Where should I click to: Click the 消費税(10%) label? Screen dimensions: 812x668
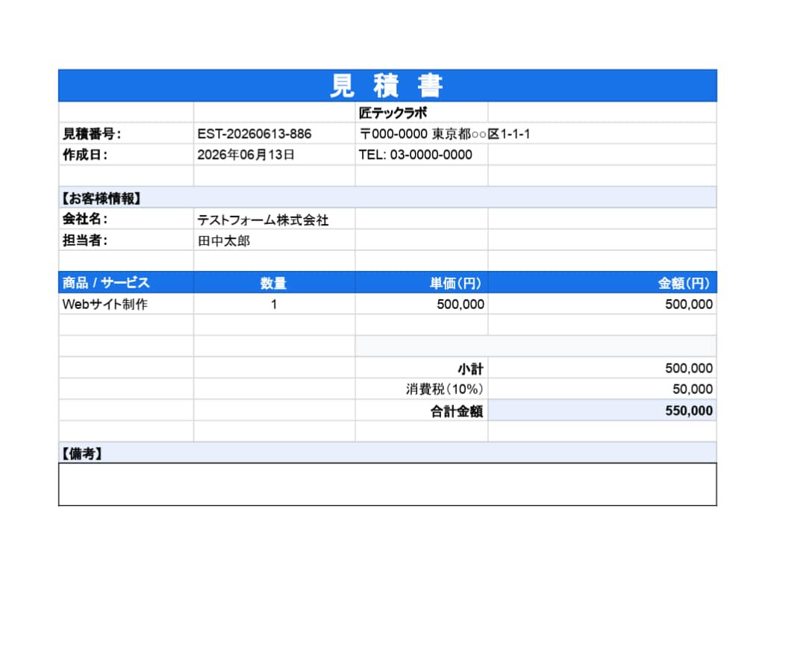(x=445, y=389)
